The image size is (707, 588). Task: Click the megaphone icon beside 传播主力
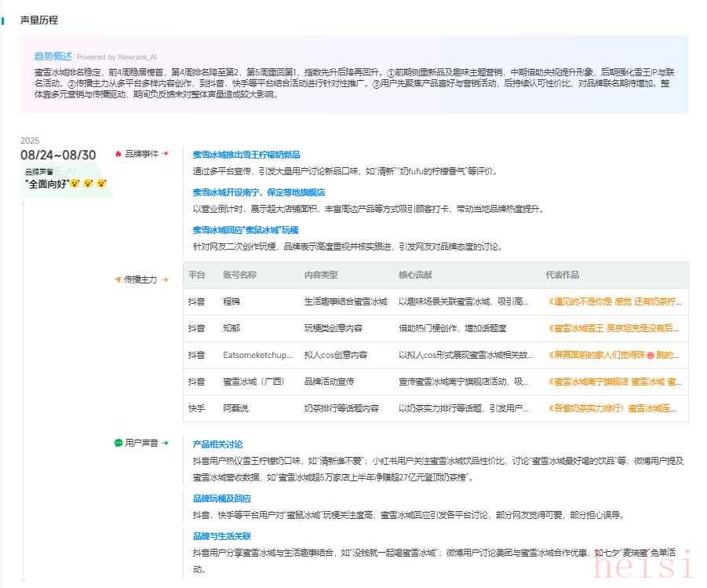[118, 279]
